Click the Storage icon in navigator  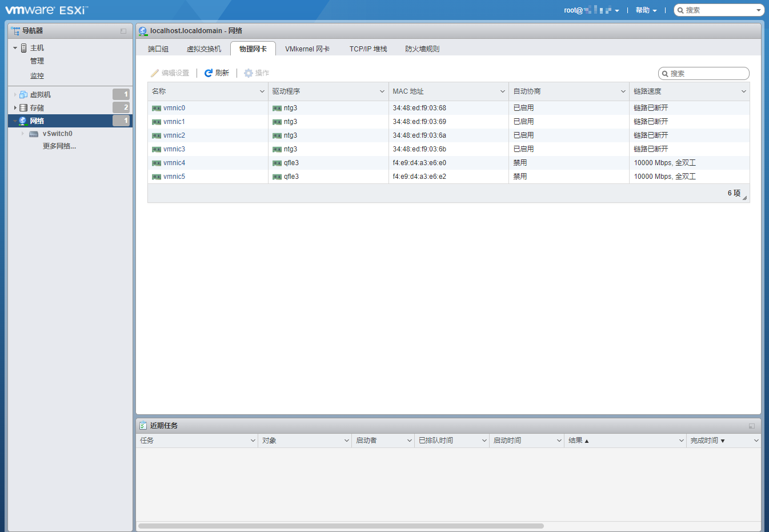[x=23, y=108]
